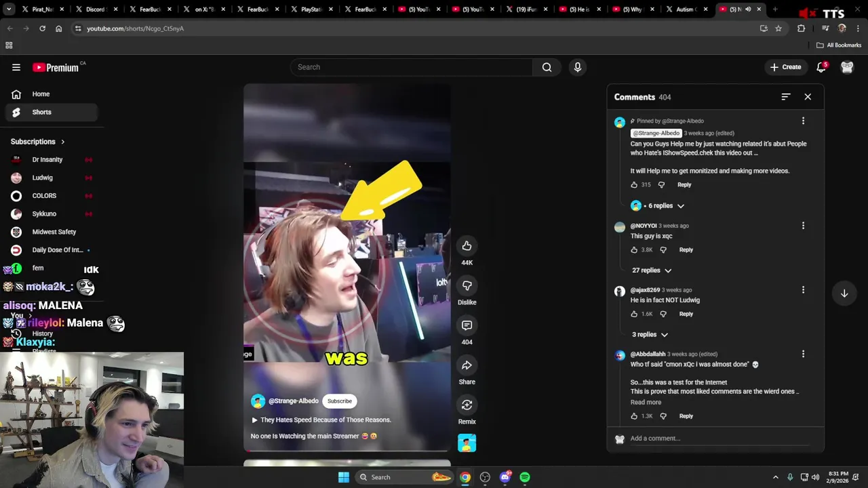Switch to the Autism browser tab
868x488 pixels.
click(x=687, y=9)
